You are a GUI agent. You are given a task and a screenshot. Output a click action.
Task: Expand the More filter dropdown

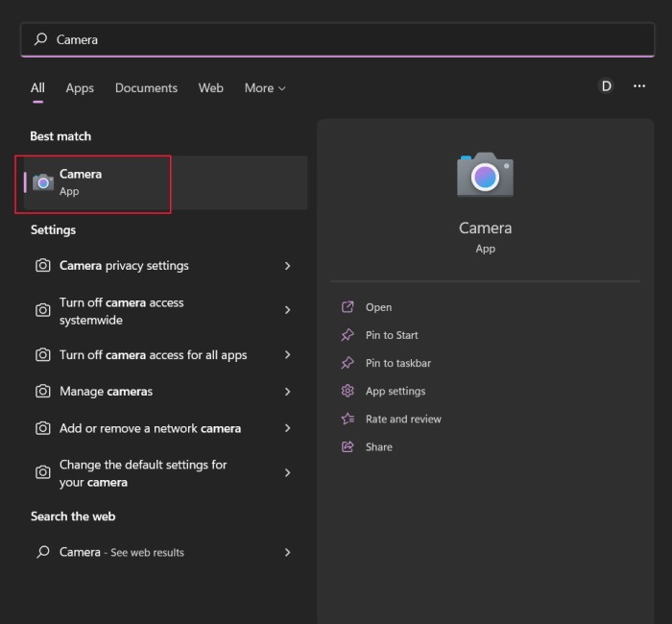tap(265, 88)
